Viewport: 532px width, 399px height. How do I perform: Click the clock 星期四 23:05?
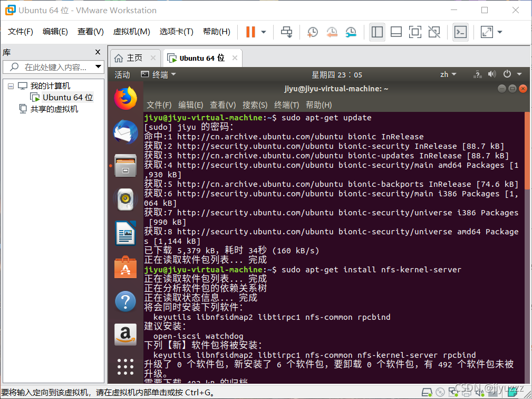tap(337, 75)
